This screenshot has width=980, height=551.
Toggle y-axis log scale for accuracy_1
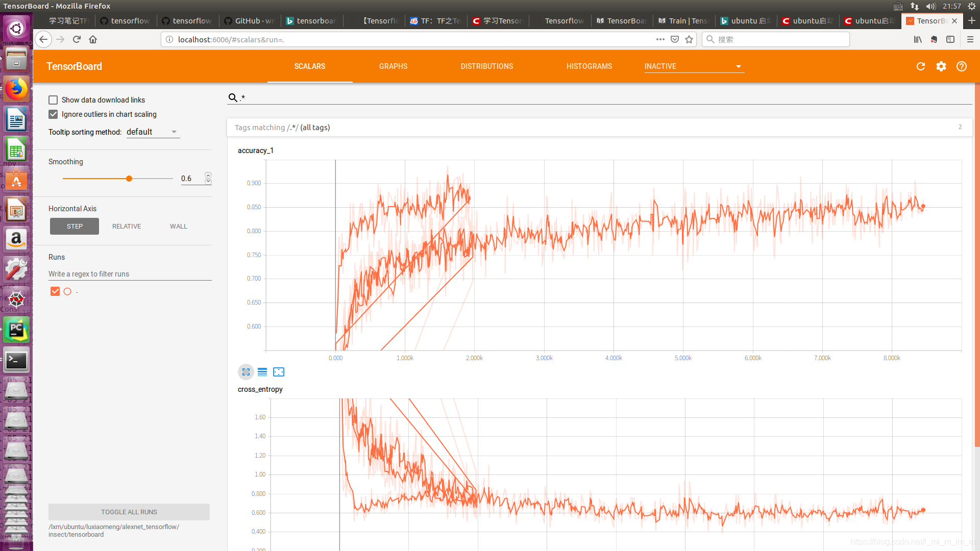[x=262, y=372]
